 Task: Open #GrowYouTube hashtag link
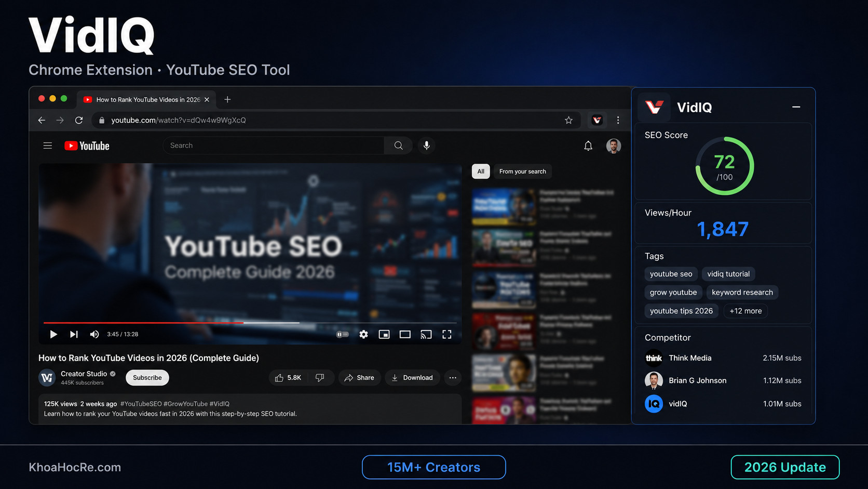tap(185, 404)
